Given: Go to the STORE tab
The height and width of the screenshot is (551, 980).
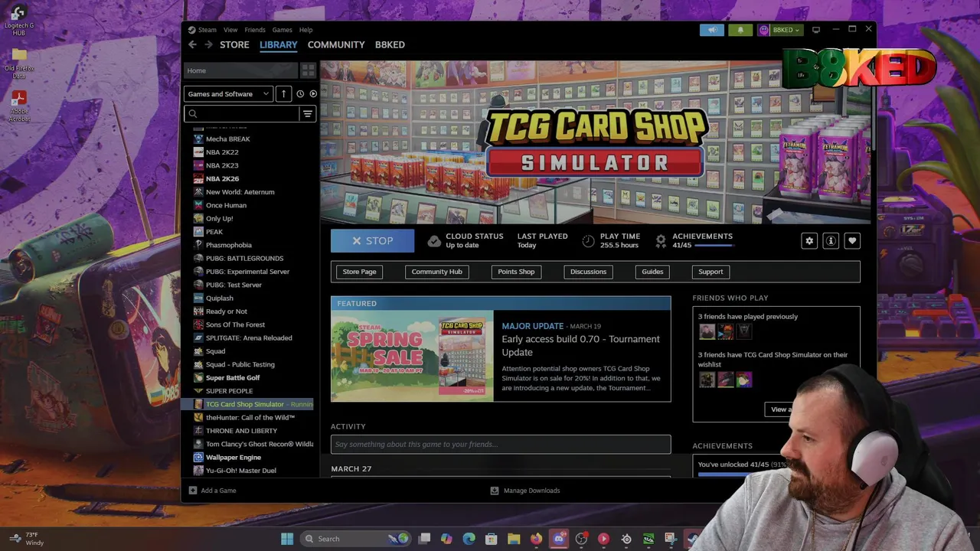Looking at the screenshot, I should (x=234, y=44).
